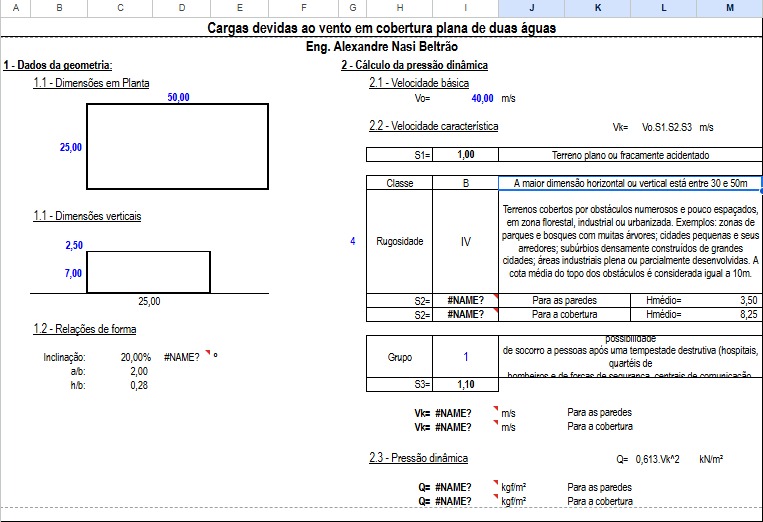Viewport: 763px width, 522px height.
Task: Click 'A maior dimensão horizontal' description cell
Action: point(630,183)
